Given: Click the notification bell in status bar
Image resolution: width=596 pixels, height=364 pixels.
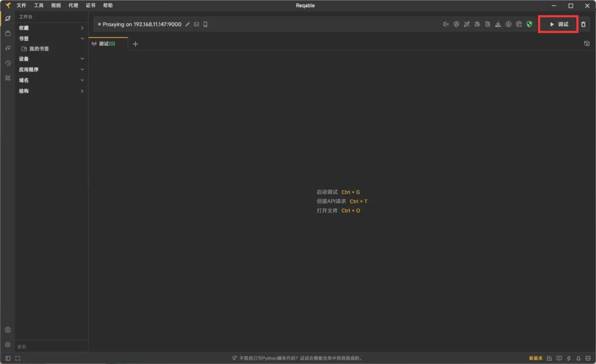Looking at the screenshot, I should pos(578,358).
